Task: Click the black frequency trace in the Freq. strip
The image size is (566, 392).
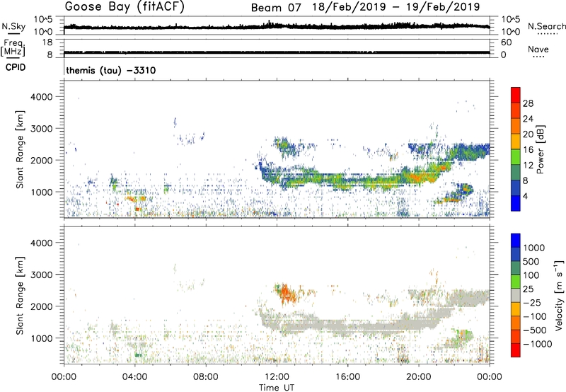Action: tap(277, 52)
